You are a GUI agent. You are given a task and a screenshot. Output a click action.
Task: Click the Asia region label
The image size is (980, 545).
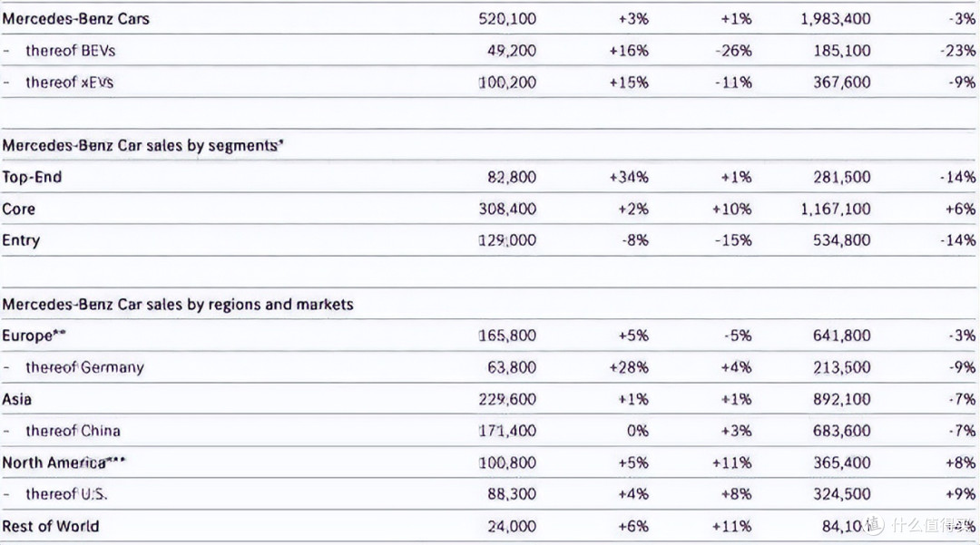[17, 399]
